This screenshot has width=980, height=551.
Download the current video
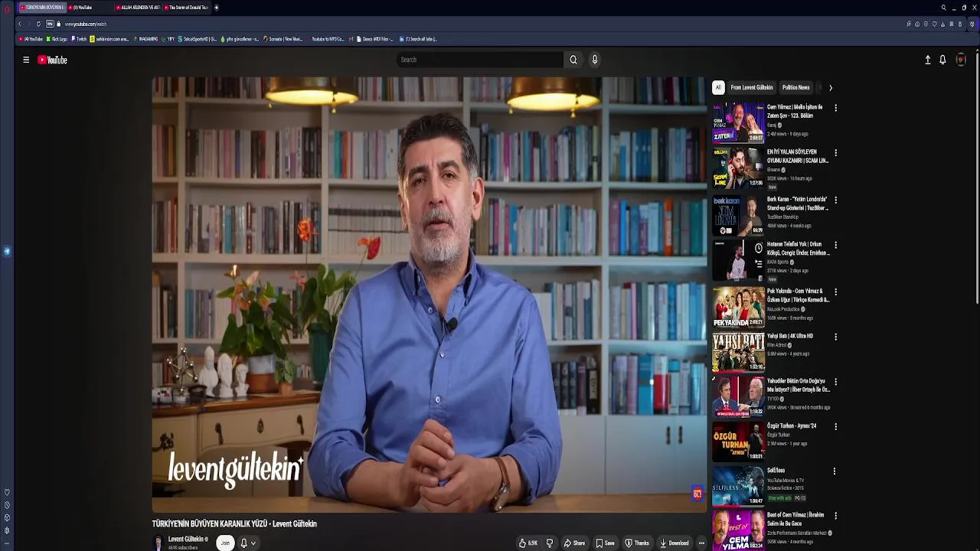coord(675,543)
